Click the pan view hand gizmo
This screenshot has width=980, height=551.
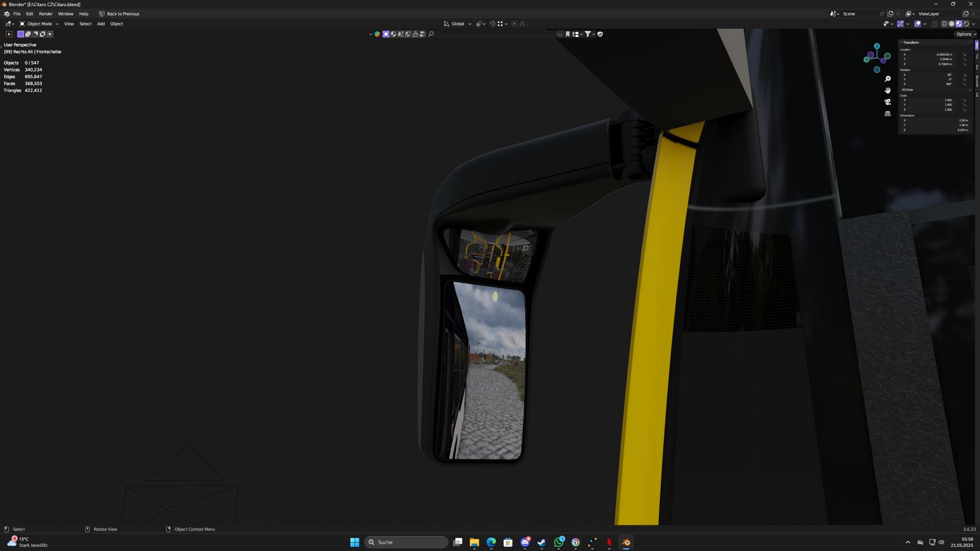click(888, 90)
